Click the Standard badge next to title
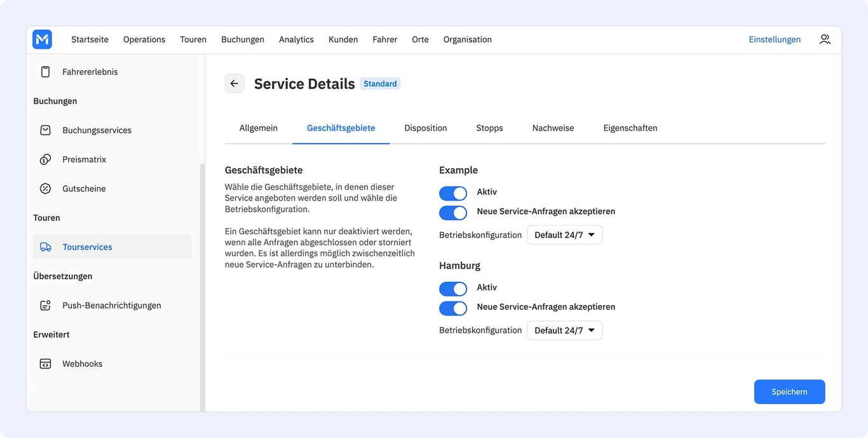Screen dimensions: 868x438 coord(380,84)
